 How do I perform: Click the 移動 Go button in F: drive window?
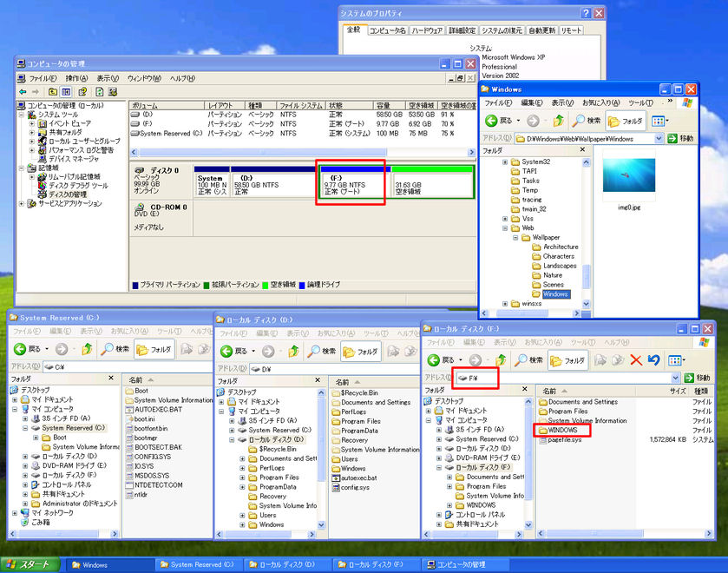(698, 378)
